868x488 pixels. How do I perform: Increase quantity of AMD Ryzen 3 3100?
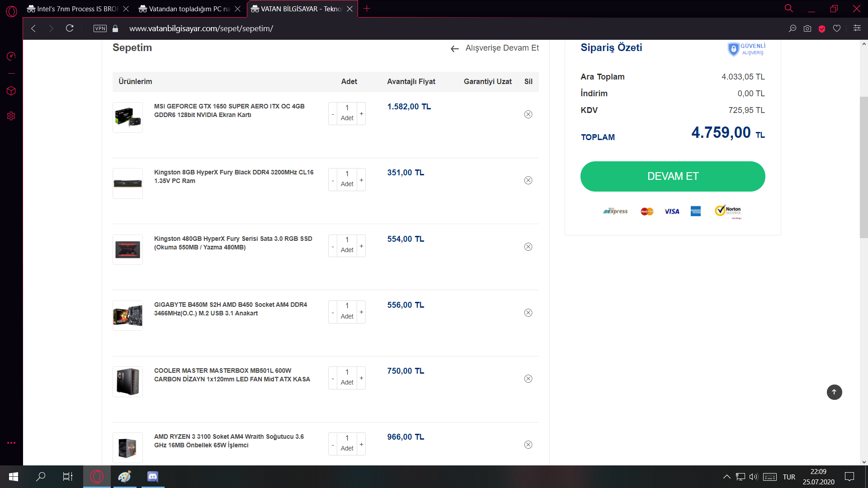pos(361,444)
